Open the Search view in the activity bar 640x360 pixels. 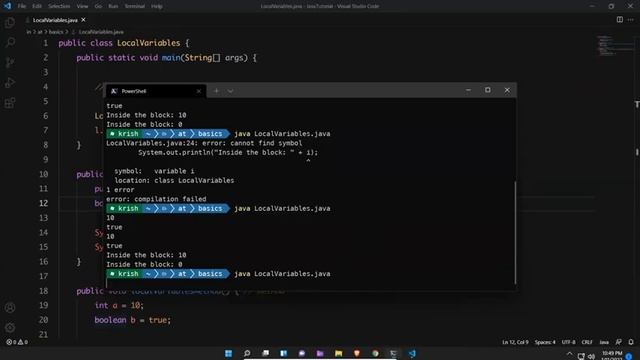coord(10,42)
